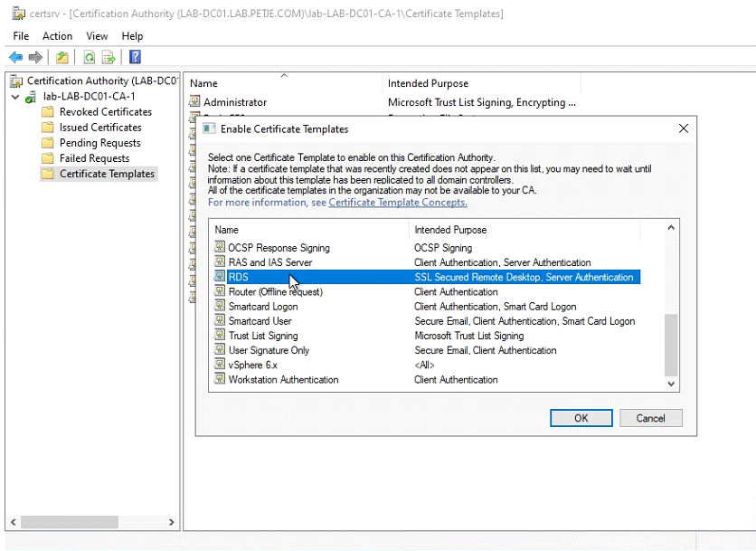Click the Refresh toolbar icon

[x=89, y=57]
